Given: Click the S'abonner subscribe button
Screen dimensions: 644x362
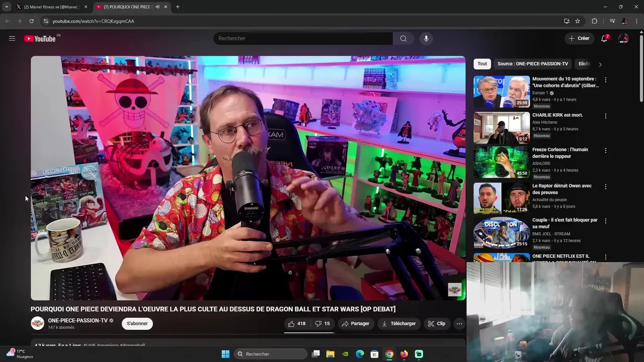Looking at the screenshot, I should (137, 324).
